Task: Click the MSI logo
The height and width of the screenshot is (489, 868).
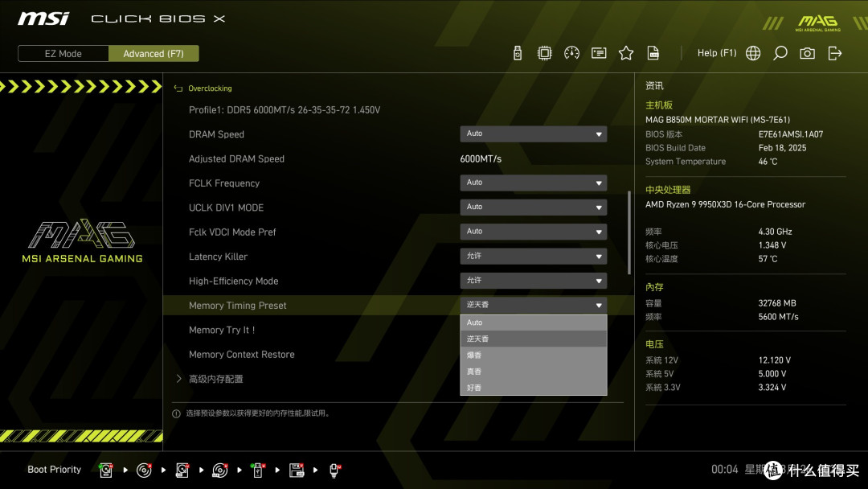Action: [x=43, y=18]
